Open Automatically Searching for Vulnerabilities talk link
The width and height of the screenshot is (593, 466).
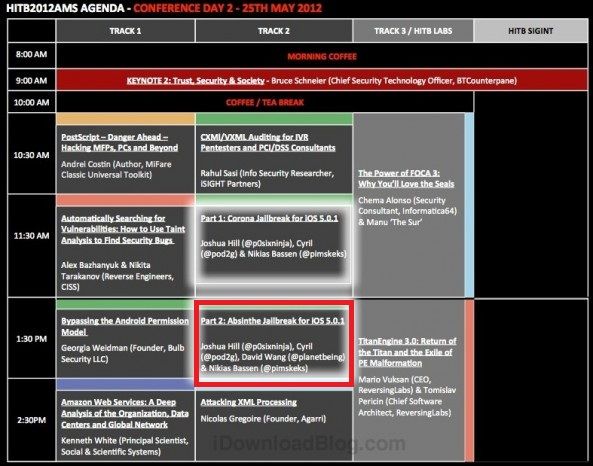tap(123, 229)
